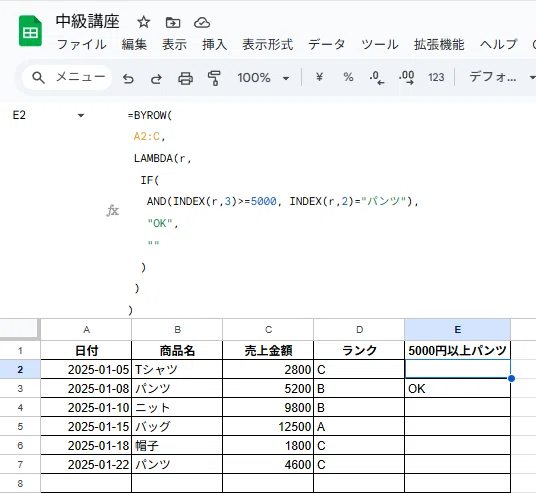This screenshot has width=536, height=493.
Task: Click the 日付 header cell
Action: tap(86, 350)
